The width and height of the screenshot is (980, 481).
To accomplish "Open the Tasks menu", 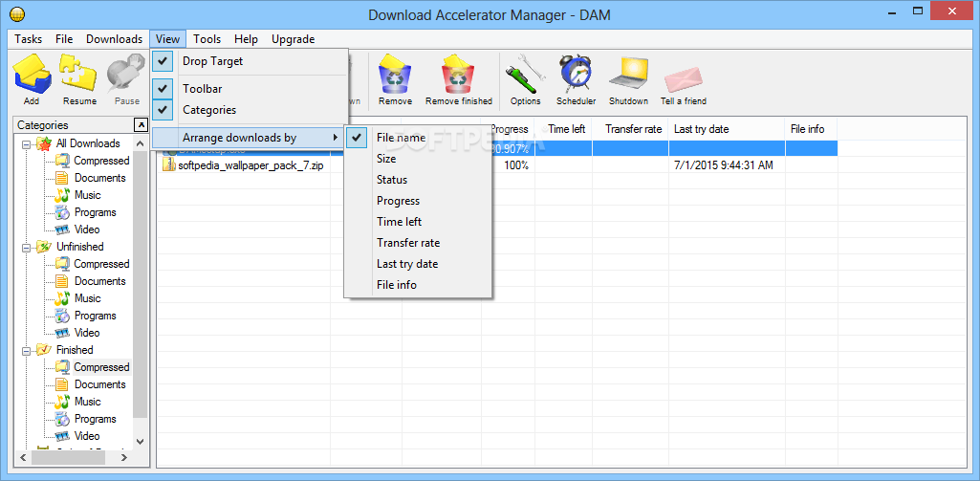I will (28, 39).
